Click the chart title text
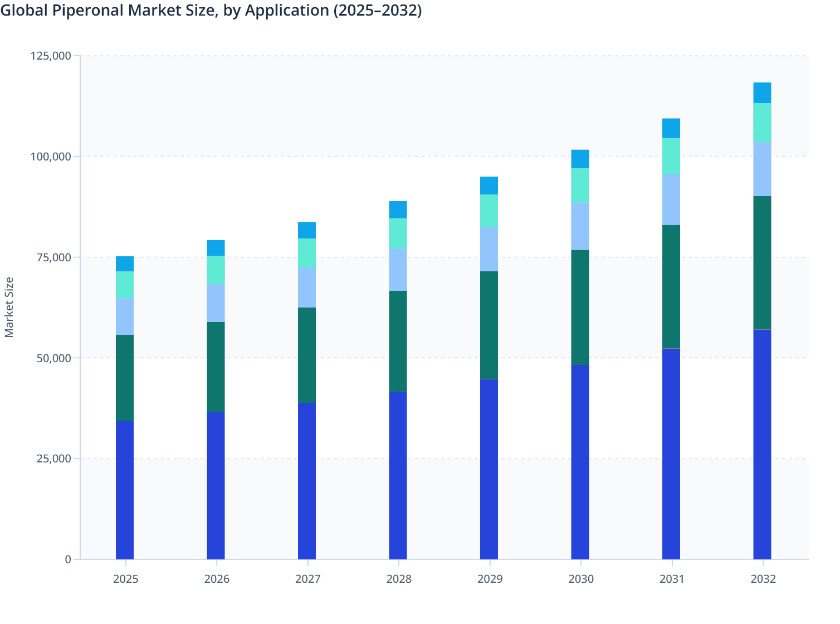The image size is (840, 624). (x=212, y=10)
